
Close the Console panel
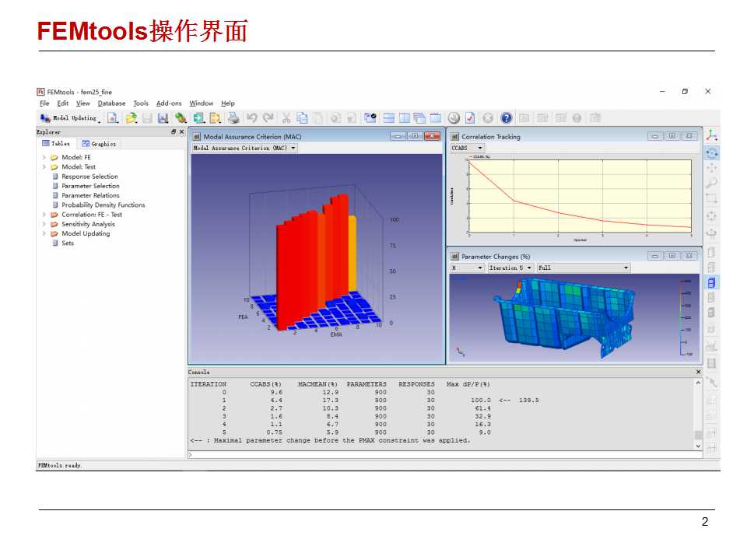(699, 372)
